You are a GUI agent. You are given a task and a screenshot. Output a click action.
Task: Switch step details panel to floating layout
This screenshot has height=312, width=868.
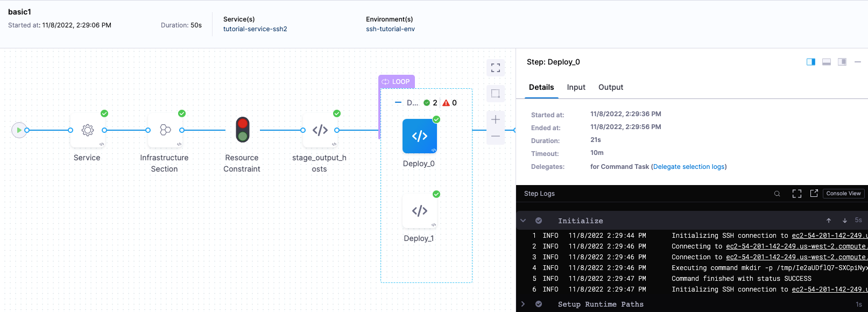pyautogui.click(x=842, y=62)
